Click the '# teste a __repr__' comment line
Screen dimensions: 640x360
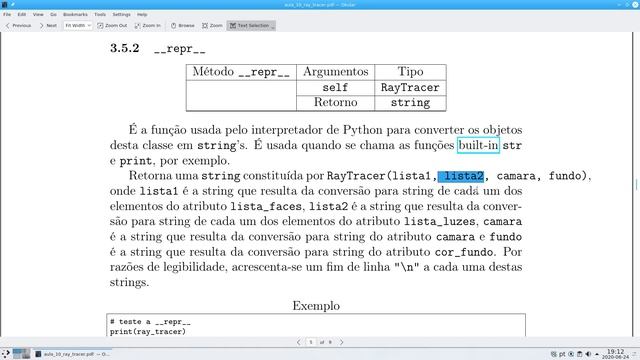[150, 322]
